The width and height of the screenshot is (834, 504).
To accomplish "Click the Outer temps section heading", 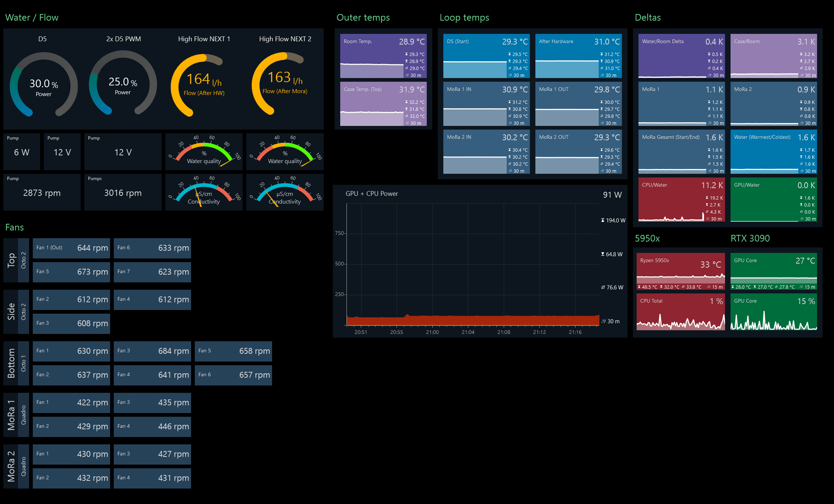I will pyautogui.click(x=363, y=17).
